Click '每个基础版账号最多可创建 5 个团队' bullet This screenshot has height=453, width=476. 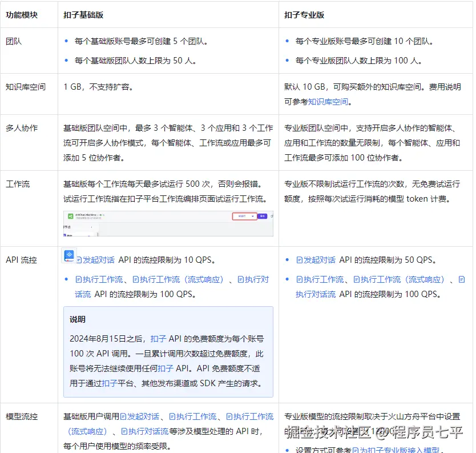tap(141, 41)
